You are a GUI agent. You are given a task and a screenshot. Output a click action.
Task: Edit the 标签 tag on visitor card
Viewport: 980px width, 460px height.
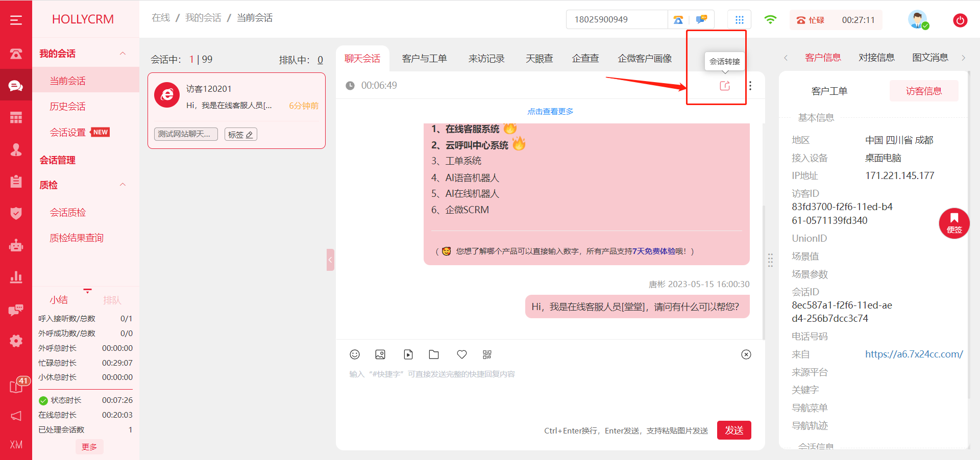(x=240, y=134)
